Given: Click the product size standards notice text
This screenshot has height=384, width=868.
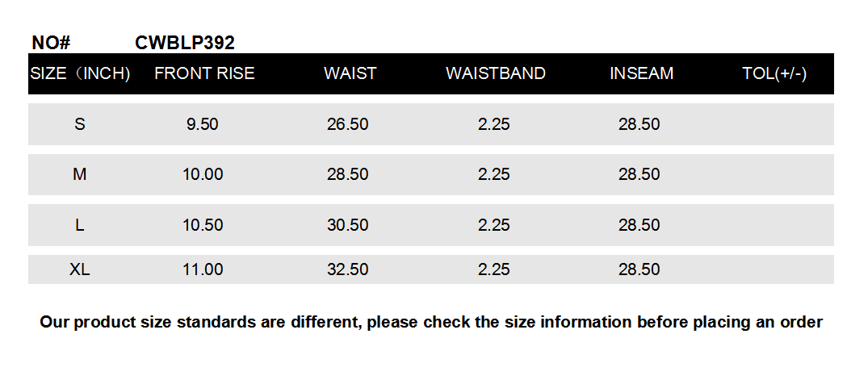Looking at the screenshot, I should 431,323.
